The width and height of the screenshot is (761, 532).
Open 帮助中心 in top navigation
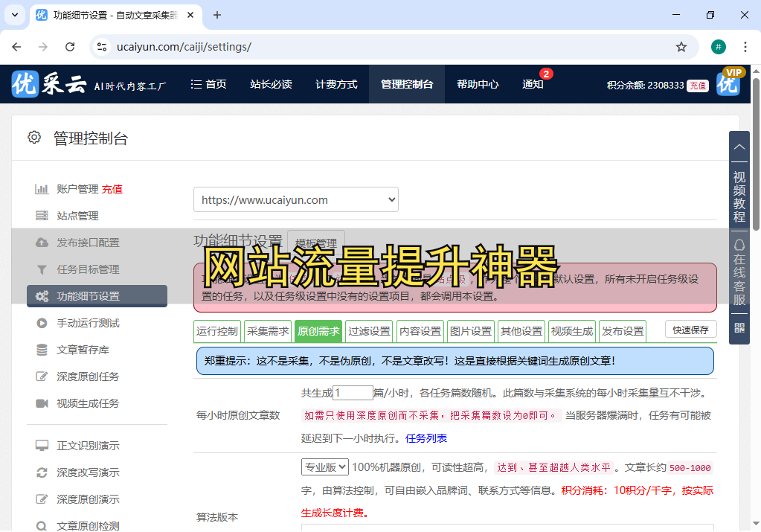tap(478, 84)
